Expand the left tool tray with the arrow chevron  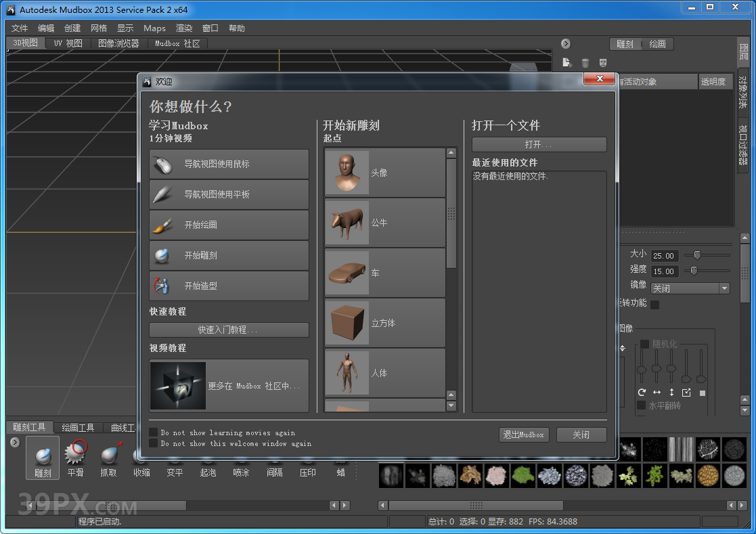[15, 442]
